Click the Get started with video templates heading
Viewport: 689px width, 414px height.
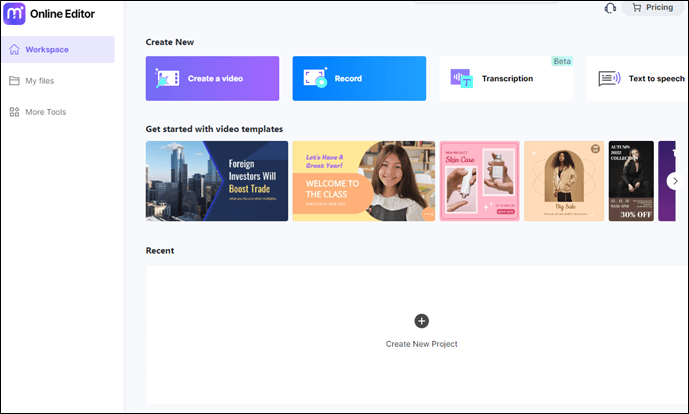(214, 129)
